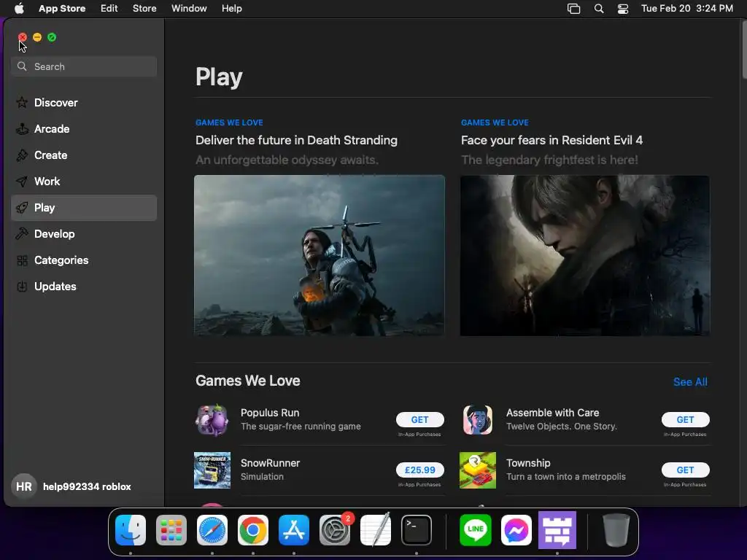Click the Arcade joystick icon

click(22, 128)
